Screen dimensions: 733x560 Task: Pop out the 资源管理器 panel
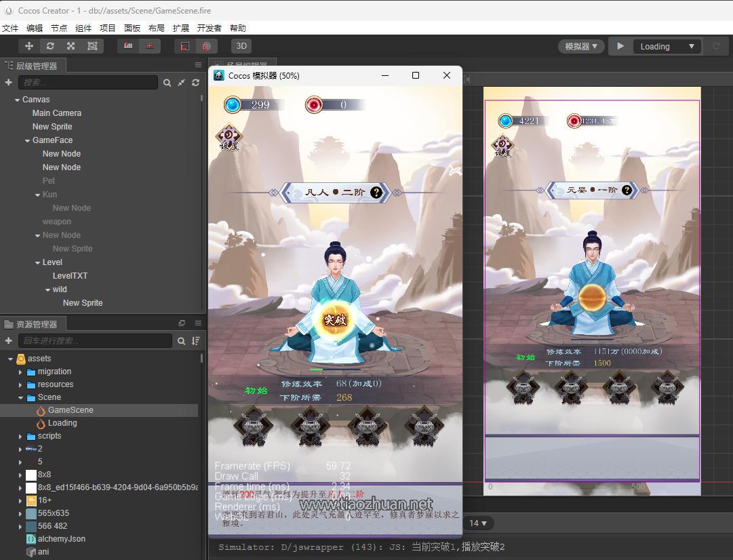pyautogui.click(x=182, y=323)
